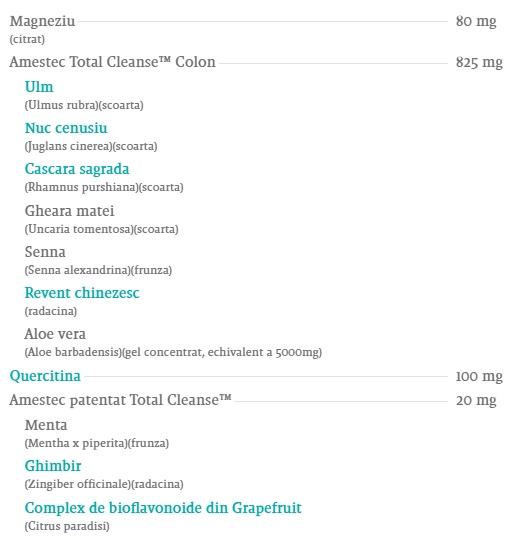
Task: Select the 20 mg dosage value
Action: [x=476, y=400]
